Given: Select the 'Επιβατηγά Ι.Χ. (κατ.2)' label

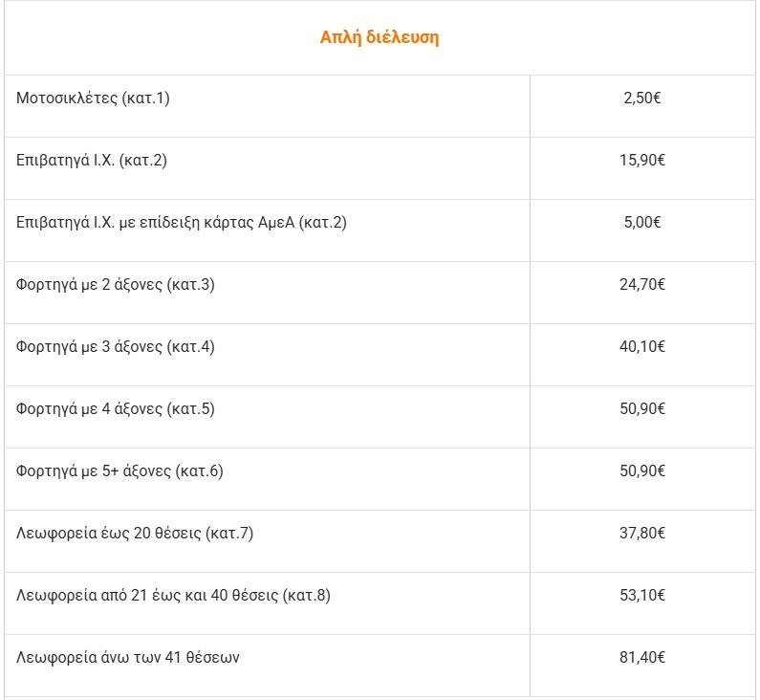Looking at the screenshot, I should tap(92, 161).
